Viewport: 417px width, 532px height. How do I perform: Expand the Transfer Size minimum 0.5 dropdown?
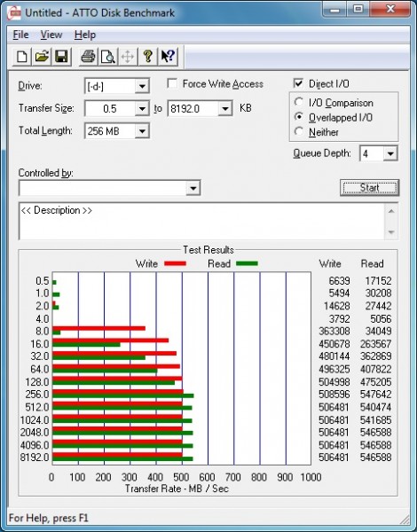(x=142, y=108)
